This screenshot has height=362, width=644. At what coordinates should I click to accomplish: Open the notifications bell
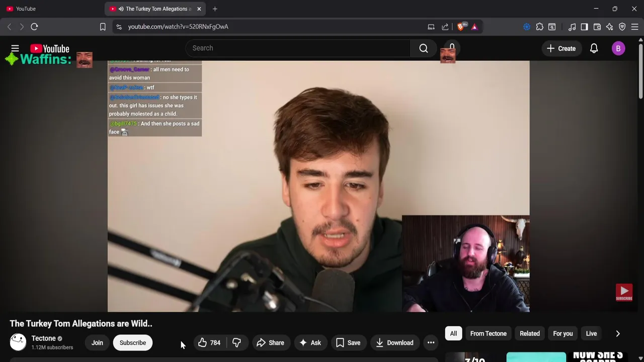click(x=594, y=48)
